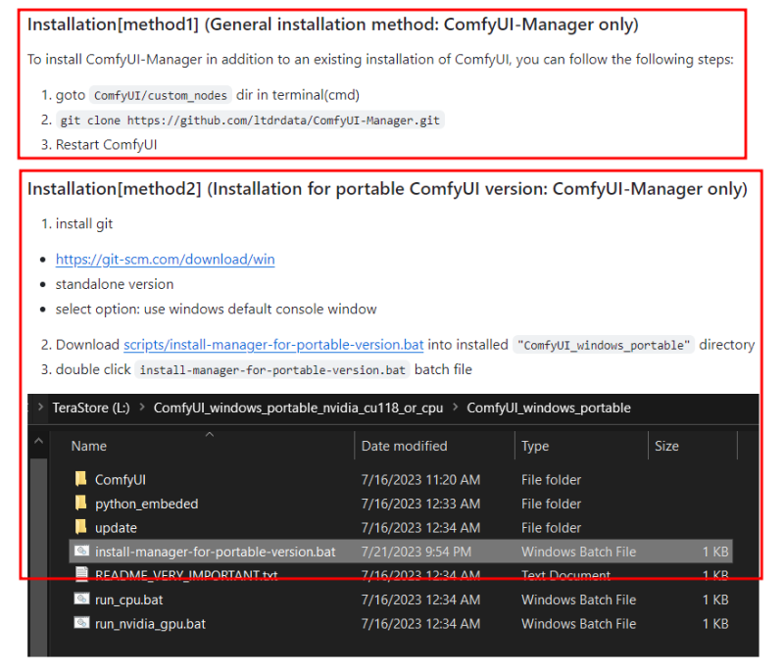The width and height of the screenshot is (784, 672).
Task: Open the git-scm.com download link
Action: 165,260
